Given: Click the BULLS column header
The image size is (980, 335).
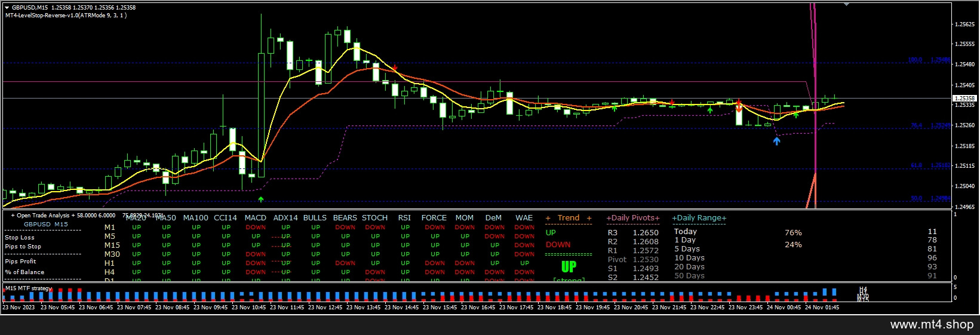Looking at the screenshot, I should pos(315,218).
